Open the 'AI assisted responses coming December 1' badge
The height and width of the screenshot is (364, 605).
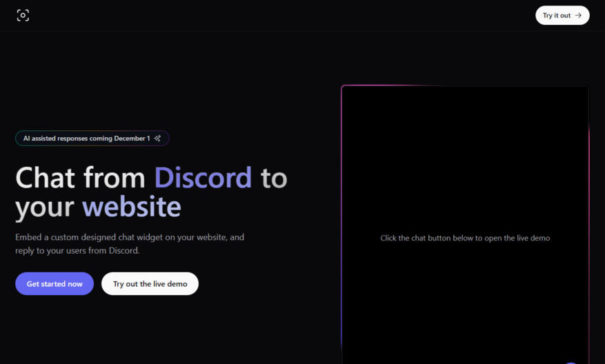(x=92, y=139)
